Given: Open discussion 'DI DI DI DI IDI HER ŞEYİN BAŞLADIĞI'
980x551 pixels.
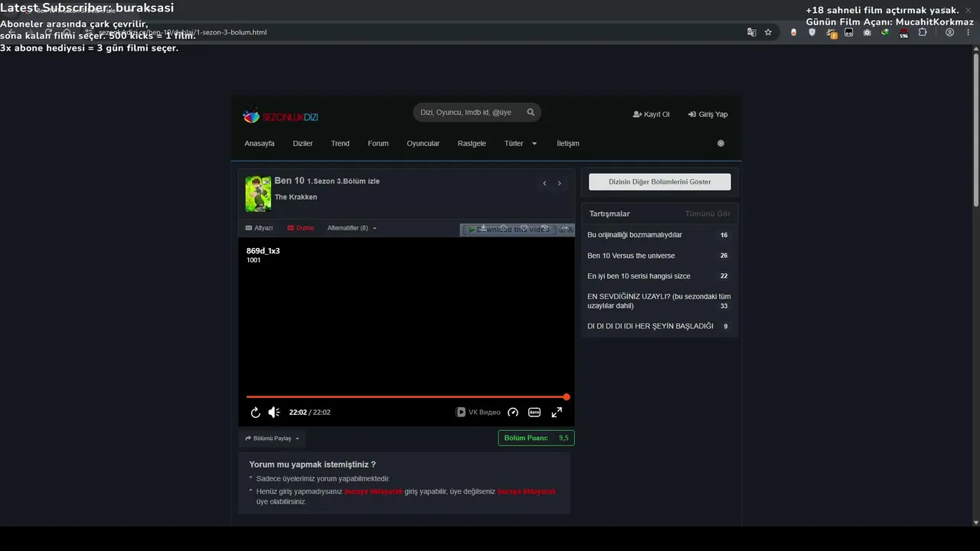Looking at the screenshot, I should coord(650,326).
